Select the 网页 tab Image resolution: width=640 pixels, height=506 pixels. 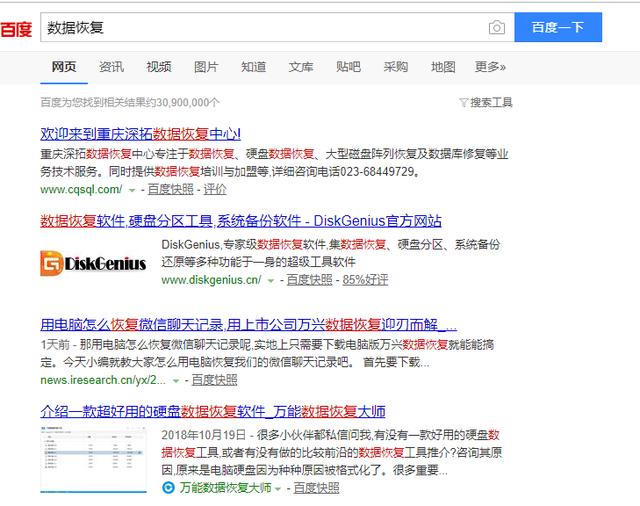[x=64, y=67]
